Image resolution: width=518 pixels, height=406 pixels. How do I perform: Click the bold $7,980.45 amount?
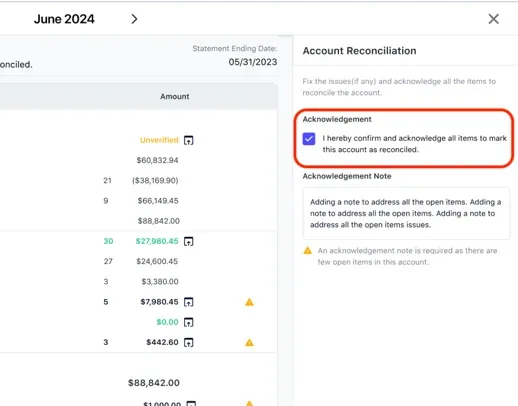[159, 302]
